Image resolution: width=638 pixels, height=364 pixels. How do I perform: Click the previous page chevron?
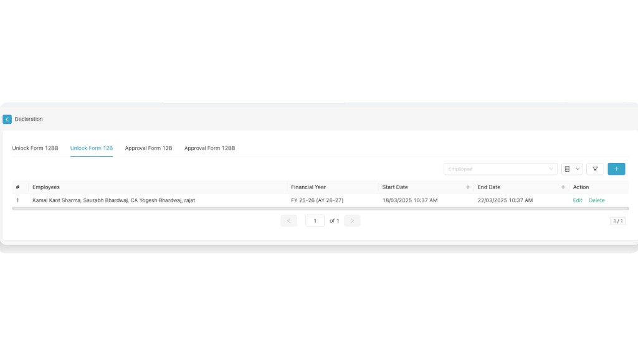pyautogui.click(x=288, y=220)
